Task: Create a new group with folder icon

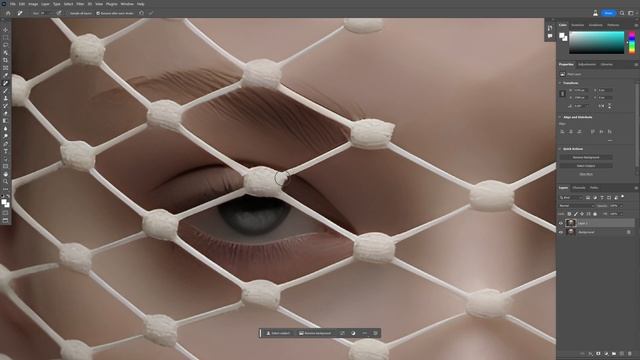Action: tap(614, 353)
